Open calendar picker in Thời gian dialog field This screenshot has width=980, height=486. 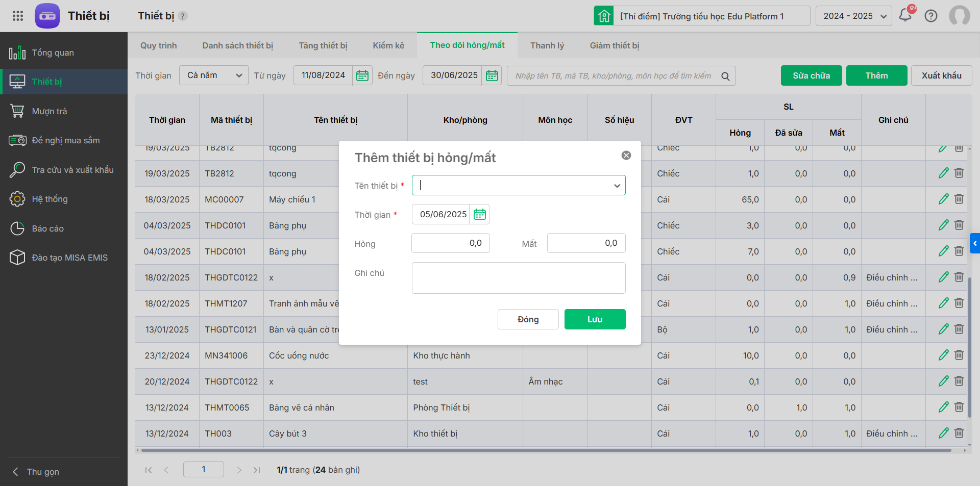[x=480, y=215]
